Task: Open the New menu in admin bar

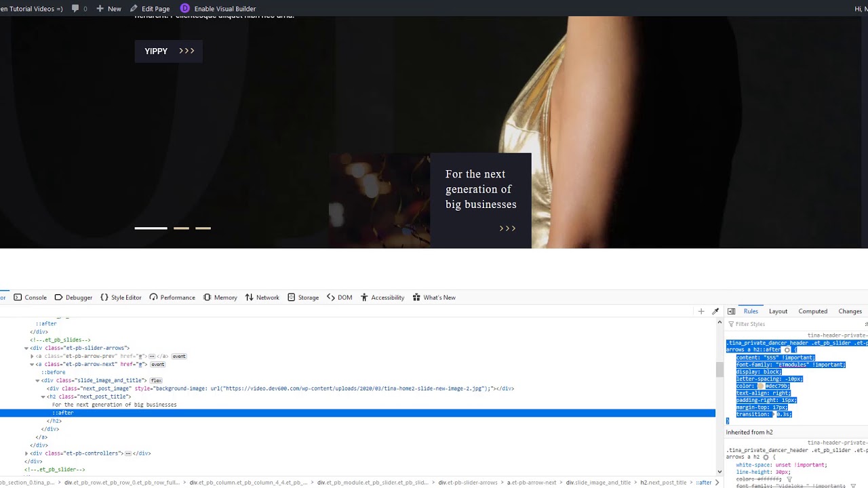Action: click(x=108, y=8)
